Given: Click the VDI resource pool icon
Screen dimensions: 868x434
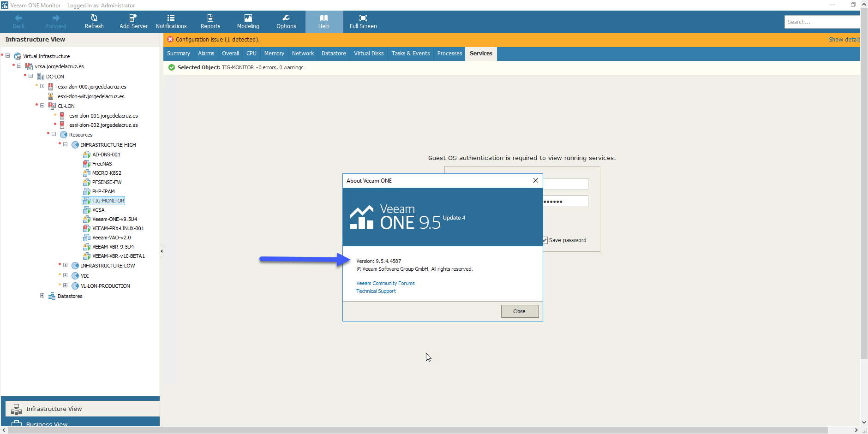Looking at the screenshot, I should point(75,276).
